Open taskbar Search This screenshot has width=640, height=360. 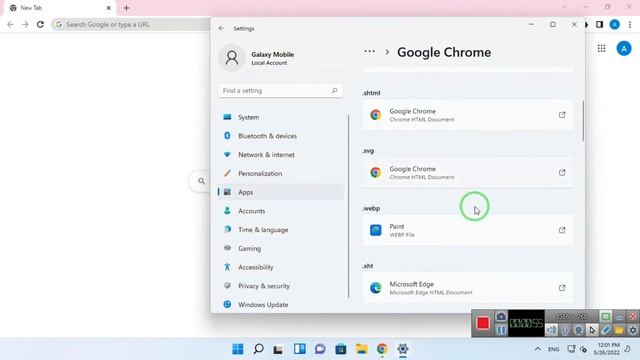click(x=258, y=349)
